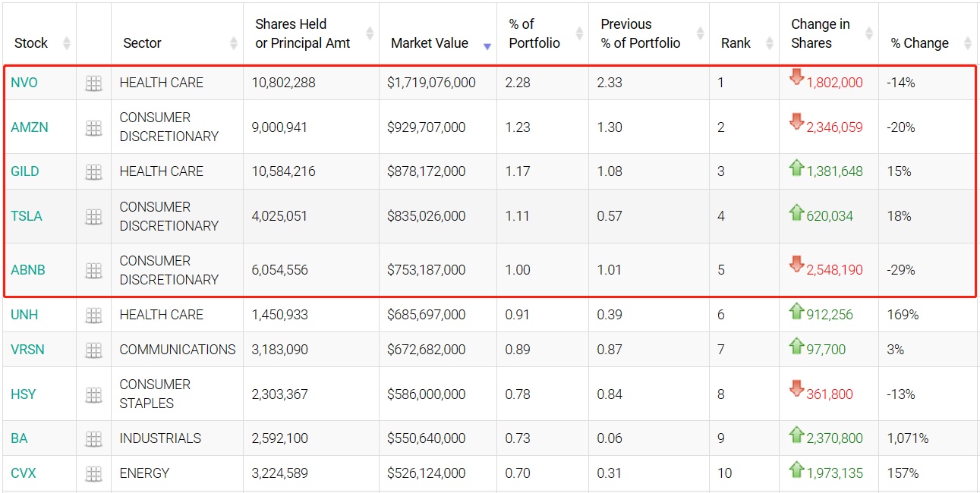Click the grid icon beside GILD
This screenshot has width=980, height=493.
tap(93, 172)
